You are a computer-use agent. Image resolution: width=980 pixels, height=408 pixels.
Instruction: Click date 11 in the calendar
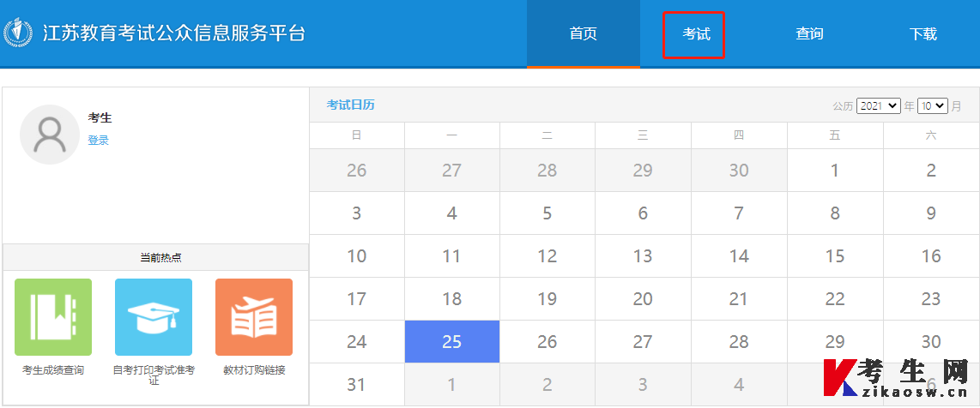452,255
